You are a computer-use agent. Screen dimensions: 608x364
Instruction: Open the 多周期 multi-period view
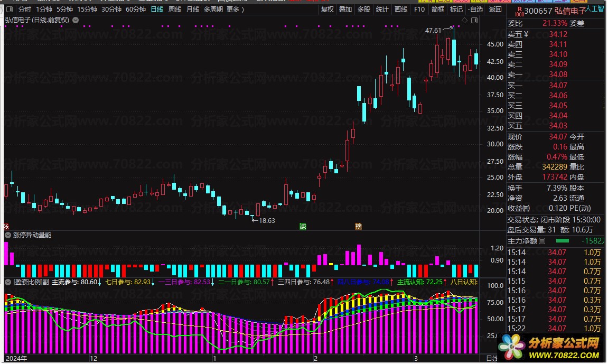point(213,10)
